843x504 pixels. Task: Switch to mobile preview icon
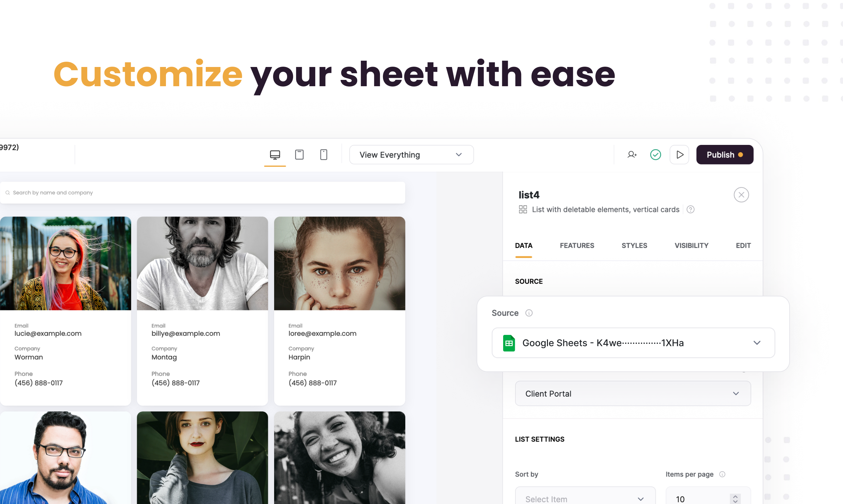324,155
